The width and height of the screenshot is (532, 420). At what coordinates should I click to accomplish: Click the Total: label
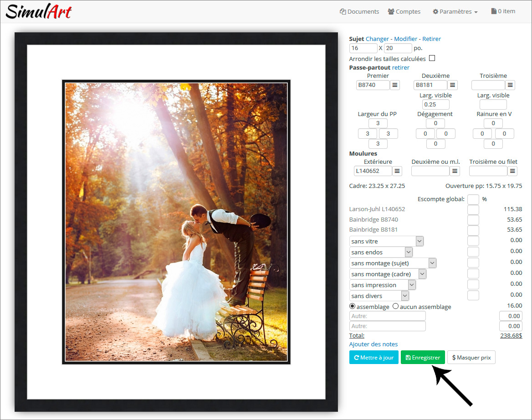[357, 336]
